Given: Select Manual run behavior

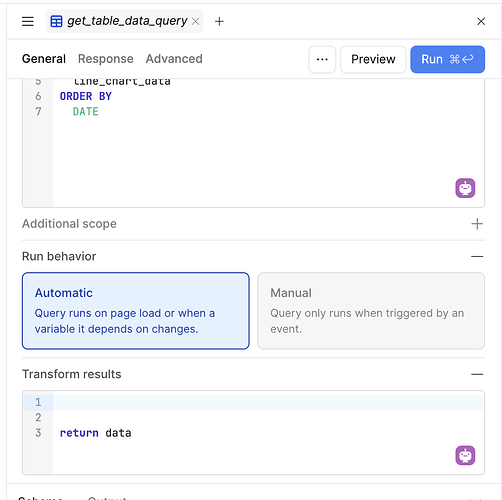Looking at the screenshot, I should tap(371, 311).
